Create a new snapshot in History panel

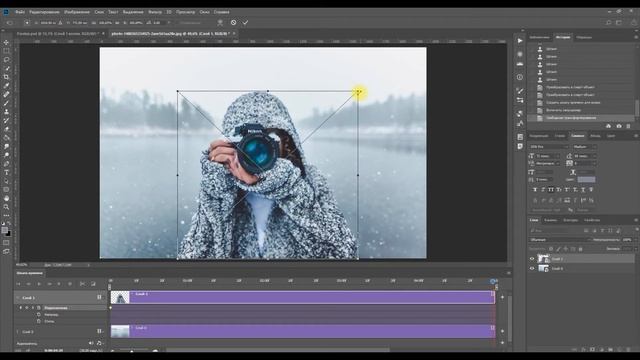coord(619,126)
